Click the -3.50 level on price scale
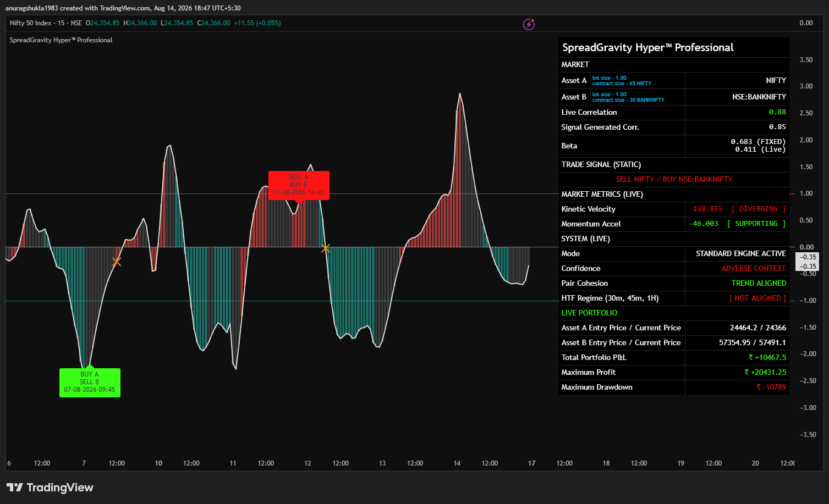 (808, 435)
